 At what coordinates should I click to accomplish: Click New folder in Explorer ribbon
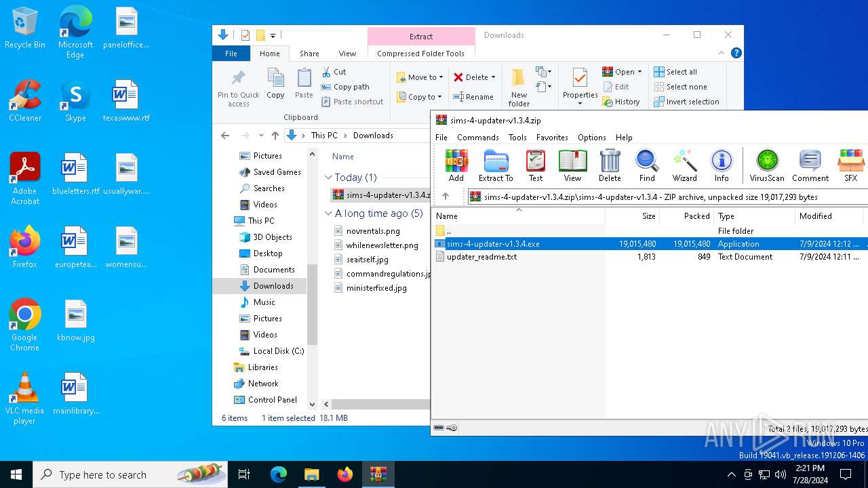coord(519,87)
